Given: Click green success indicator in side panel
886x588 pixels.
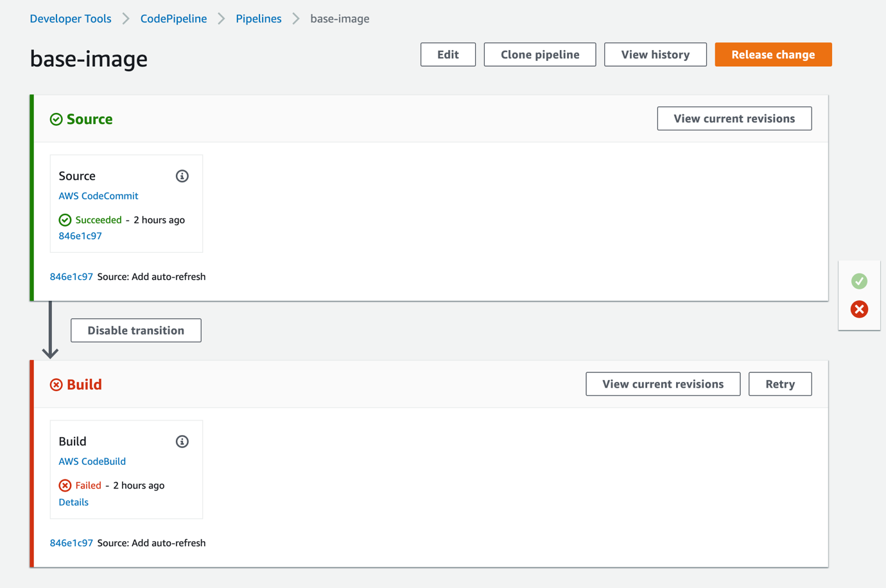Looking at the screenshot, I should pyautogui.click(x=859, y=281).
